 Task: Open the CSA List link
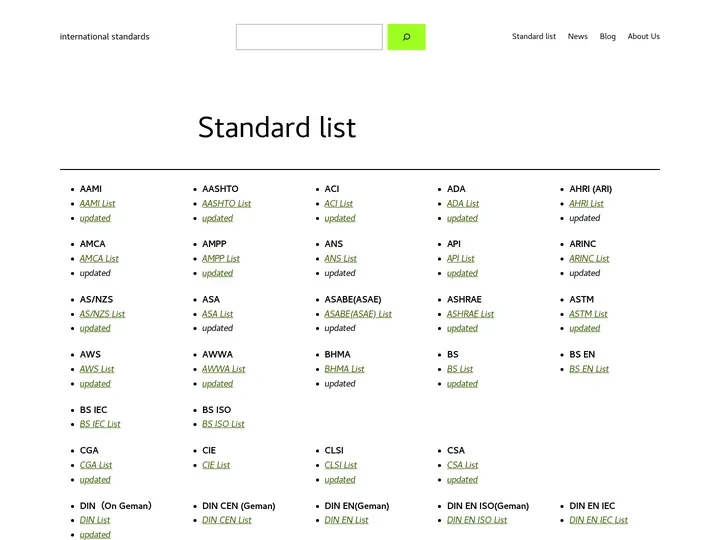coord(462,465)
